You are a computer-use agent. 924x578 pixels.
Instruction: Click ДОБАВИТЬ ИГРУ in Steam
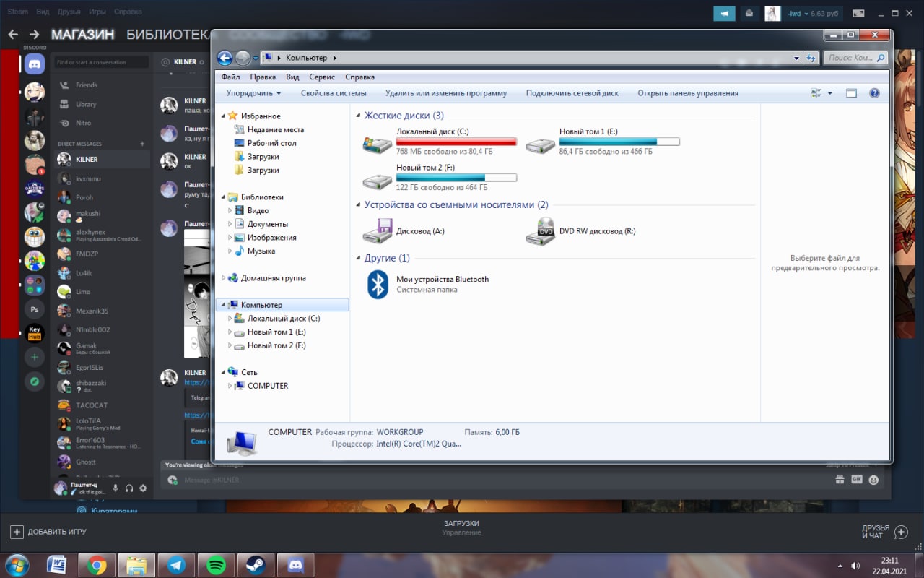tap(48, 532)
